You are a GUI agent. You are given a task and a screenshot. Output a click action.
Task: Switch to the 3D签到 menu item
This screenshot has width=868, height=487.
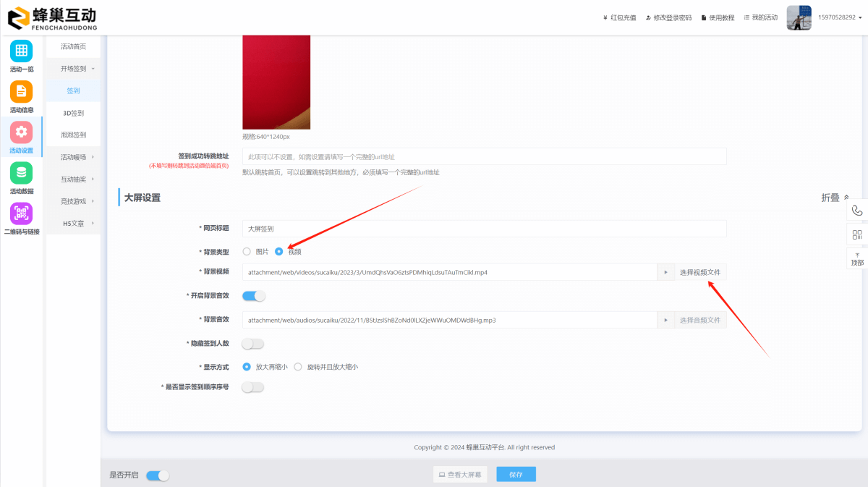tap(72, 113)
